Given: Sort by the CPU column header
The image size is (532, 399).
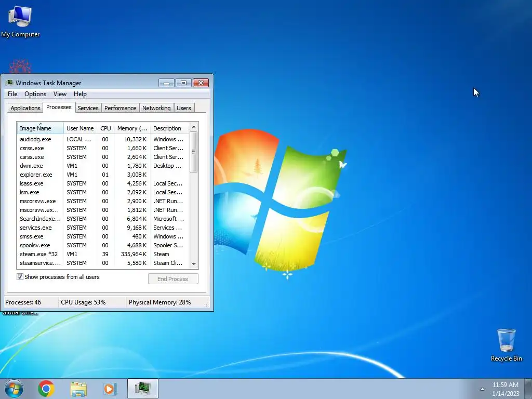Looking at the screenshot, I should [105, 128].
